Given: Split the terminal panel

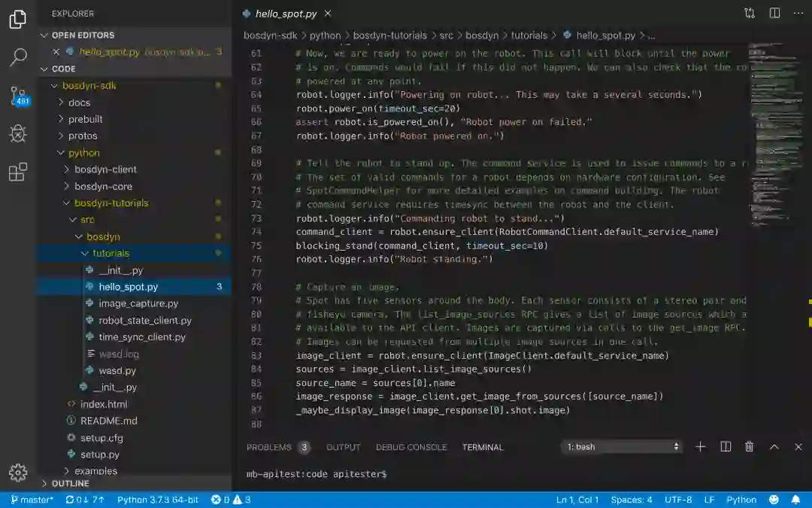Looking at the screenshot, I should pyautogui.click(x=726, y=446).
